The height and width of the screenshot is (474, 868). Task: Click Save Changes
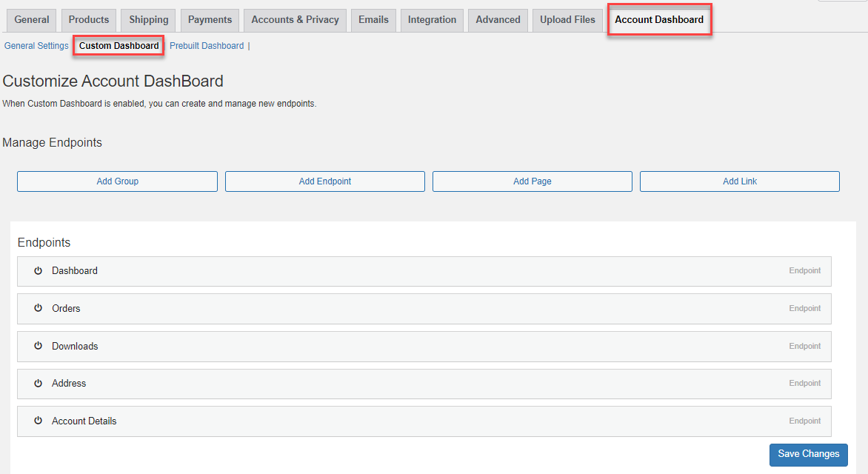808,454
